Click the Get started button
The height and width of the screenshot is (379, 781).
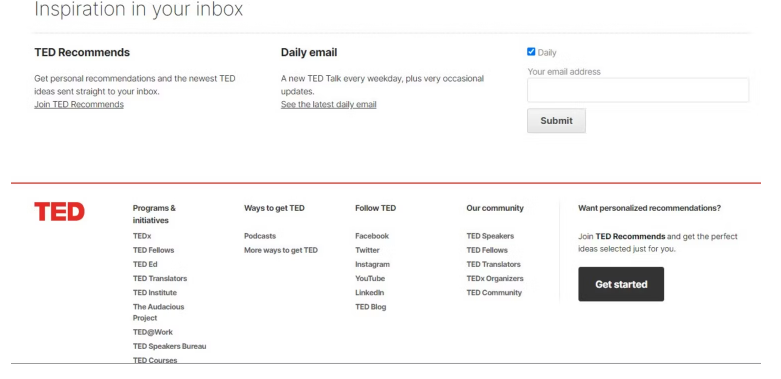[621, 284]
